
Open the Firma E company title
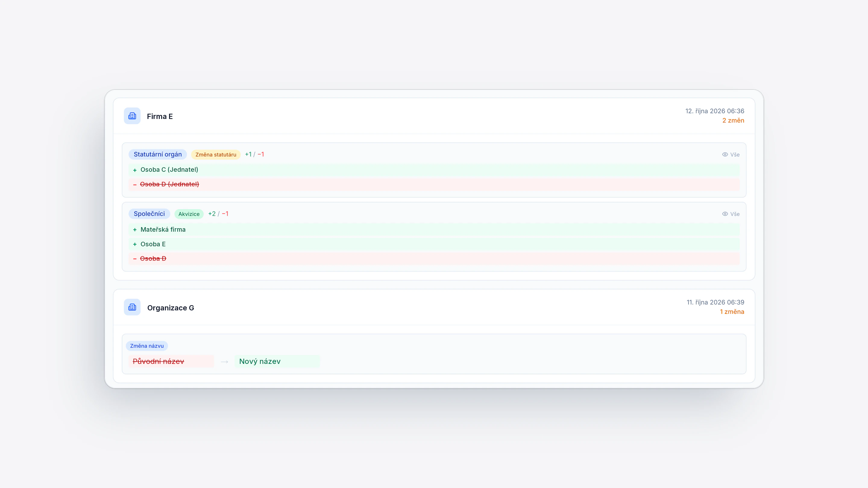160,116
